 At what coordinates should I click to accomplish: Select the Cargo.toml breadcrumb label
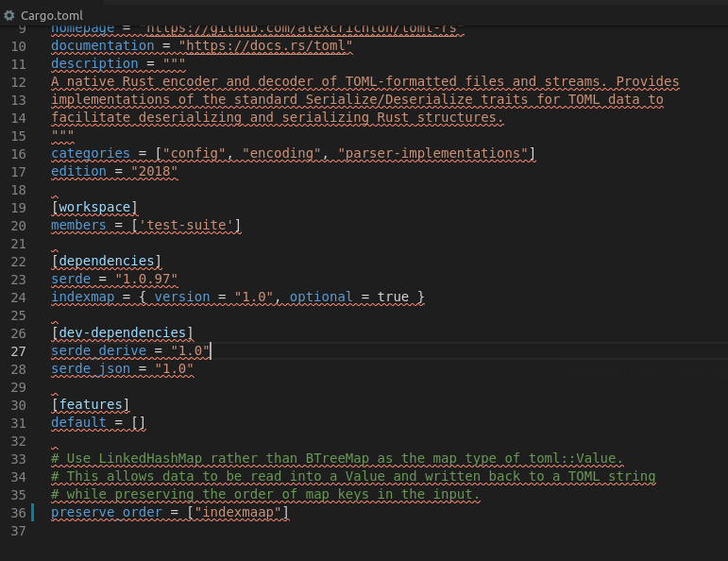52,16
